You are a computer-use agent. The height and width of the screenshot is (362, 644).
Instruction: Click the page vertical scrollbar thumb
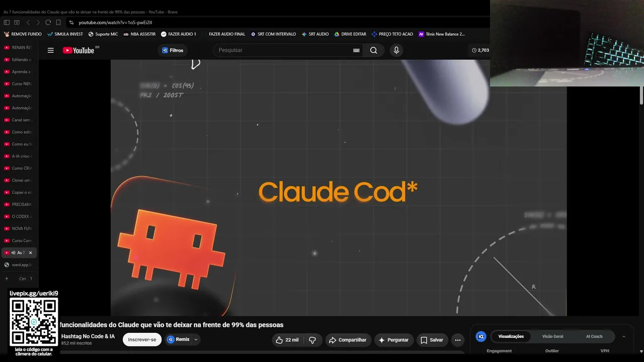(x=641, y=96)
